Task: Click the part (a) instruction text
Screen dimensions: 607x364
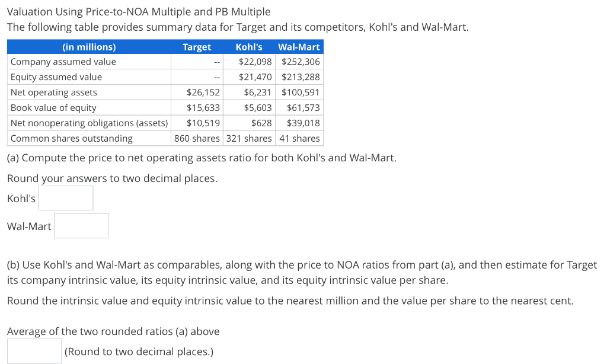Action: point(202,158)
